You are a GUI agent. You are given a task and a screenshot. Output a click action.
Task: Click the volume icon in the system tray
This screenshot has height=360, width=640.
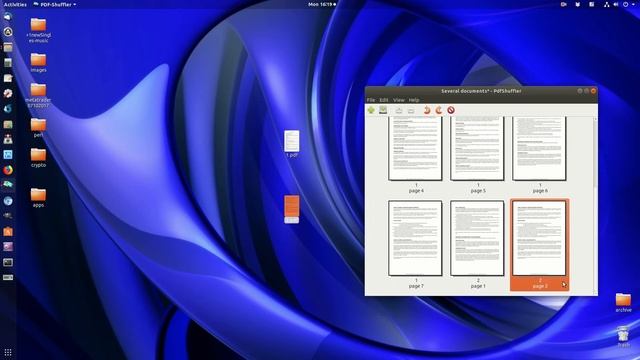[x=616, y=4]
